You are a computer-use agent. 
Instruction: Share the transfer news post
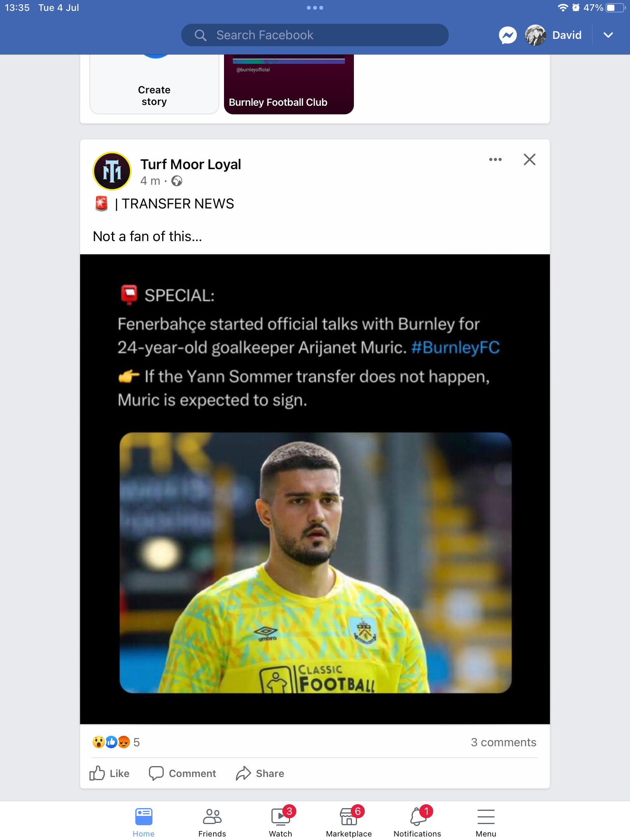pyautogui.click(x=260, y=773)
